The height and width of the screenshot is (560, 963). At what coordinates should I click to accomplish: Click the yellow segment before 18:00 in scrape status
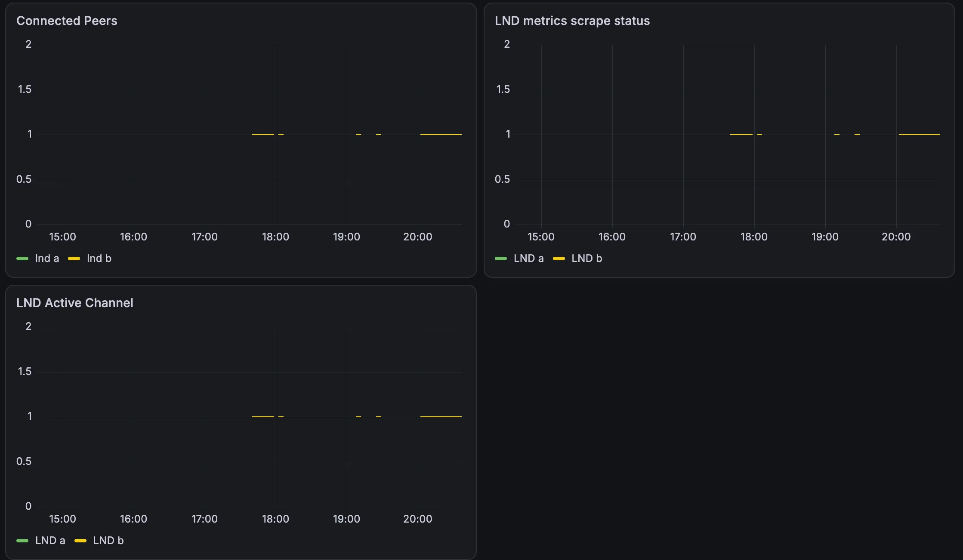pos(741,135)
